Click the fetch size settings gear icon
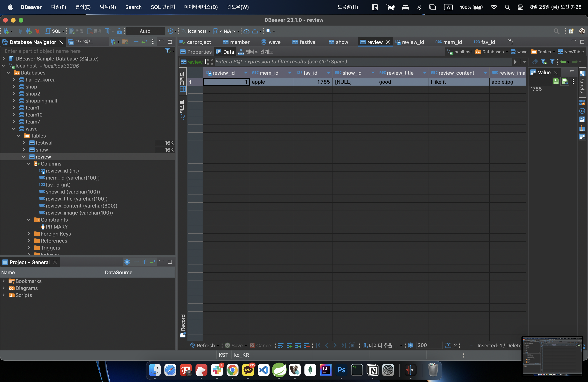Viewport: 588px width, 382px height. 410,345
